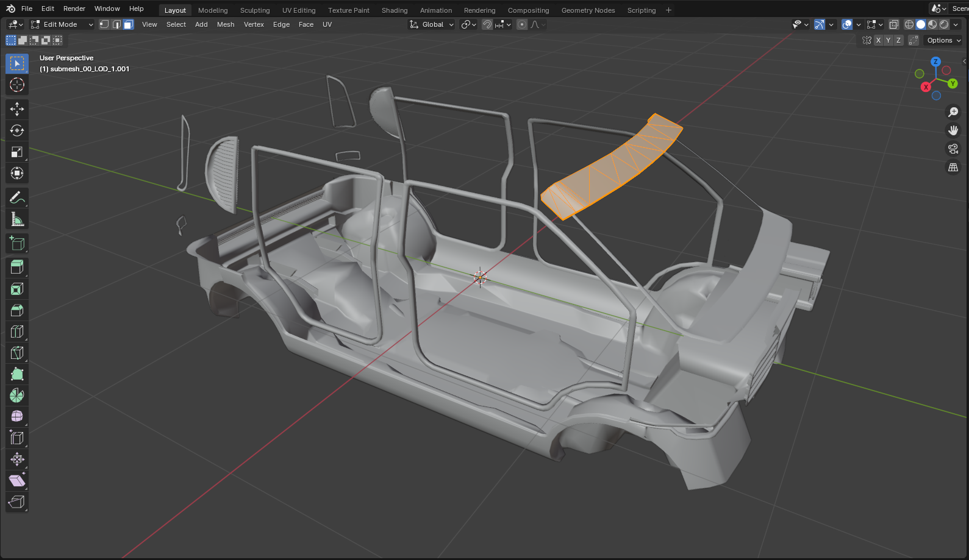Image resolution: width=969 pixels, height=560 pixels.
Task: Select the Annotate pencil tool
Action: tap(17, 198)
